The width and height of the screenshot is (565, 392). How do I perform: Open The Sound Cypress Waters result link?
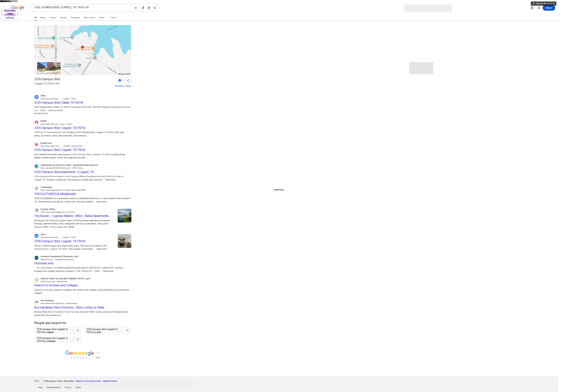pos(71,216)
